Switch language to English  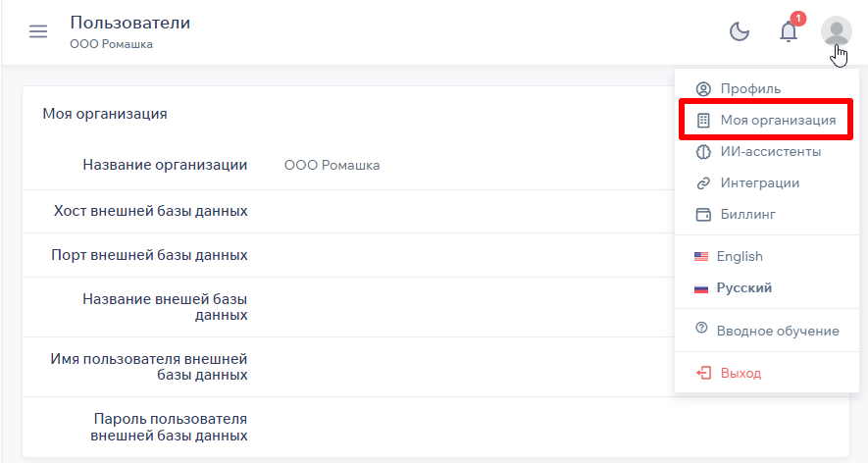[739, 256]
